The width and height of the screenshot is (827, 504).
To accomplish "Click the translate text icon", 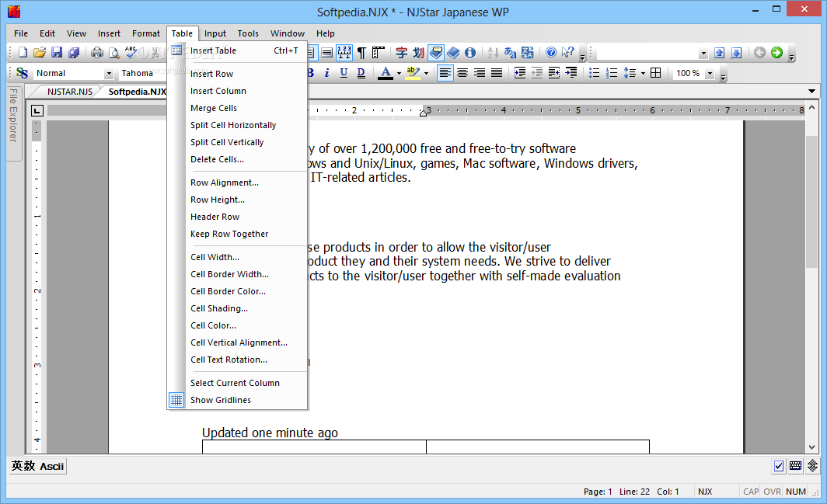I will [x=528, y=52].
